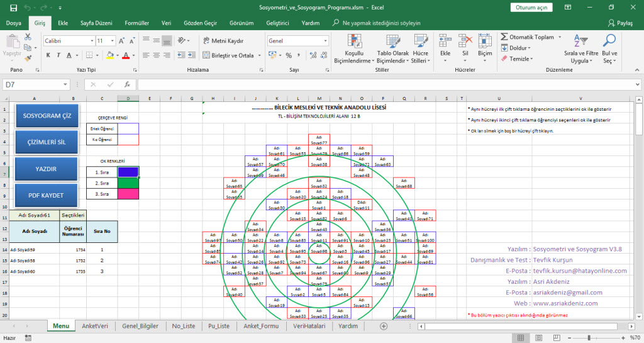
Task: Expand the Name Box D7 dropdown
Action: pyautogui.click(x=65, y=84)
